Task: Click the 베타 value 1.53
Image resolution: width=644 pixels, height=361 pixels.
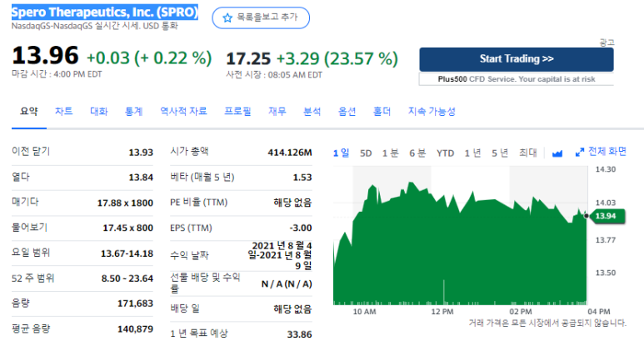Action: [302, 178]
